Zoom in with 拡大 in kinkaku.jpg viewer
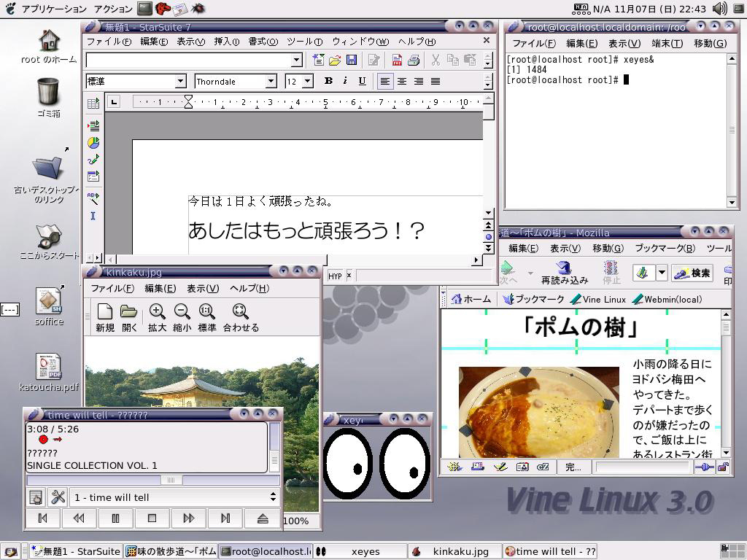The height and width of the screenshot is (560, 747). (157, 318)
